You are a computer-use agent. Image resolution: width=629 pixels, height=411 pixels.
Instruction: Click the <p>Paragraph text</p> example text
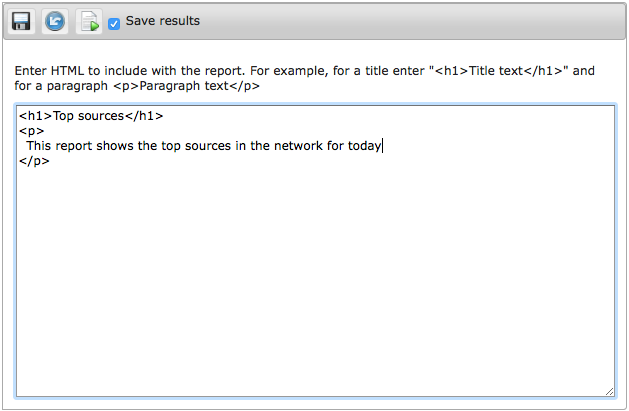(187, 86)
